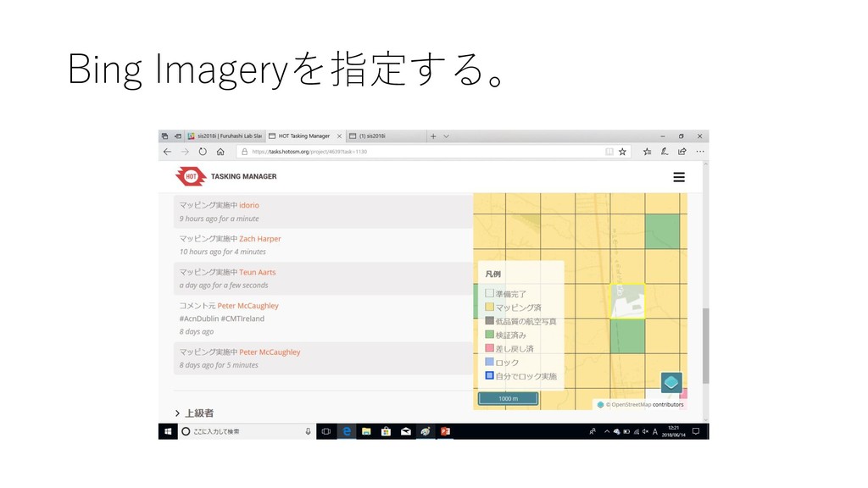Add page to favorites with star icon
868x488 pixels.
(x=622, y=152)
